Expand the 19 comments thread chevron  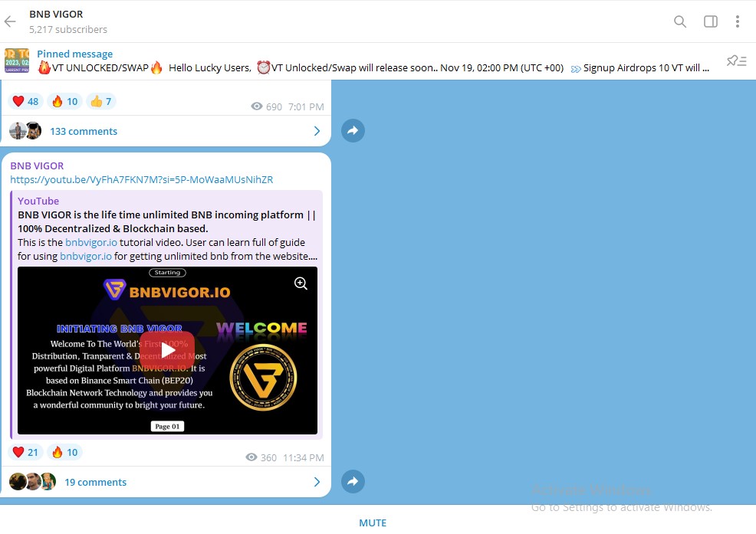(317, 482)
